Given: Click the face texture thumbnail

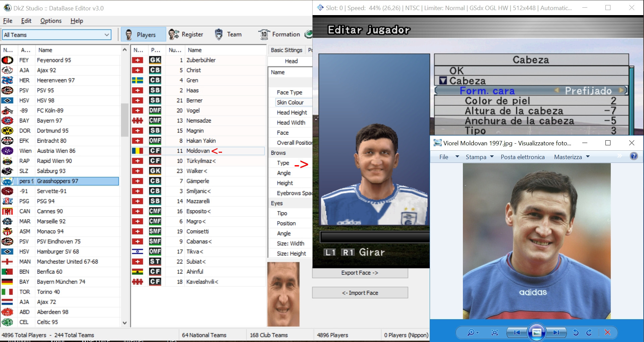Looking at the screenshot, I should (283, 294).
